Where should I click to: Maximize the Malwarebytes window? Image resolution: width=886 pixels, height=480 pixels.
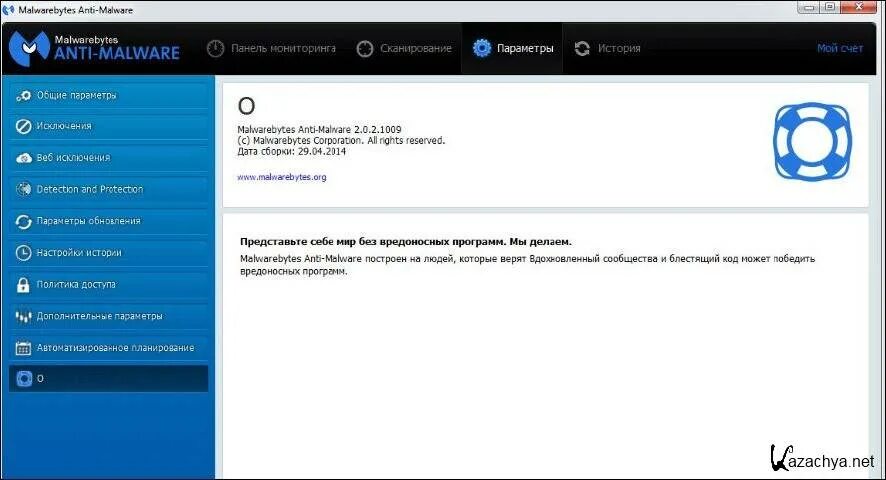pos(830,7)
